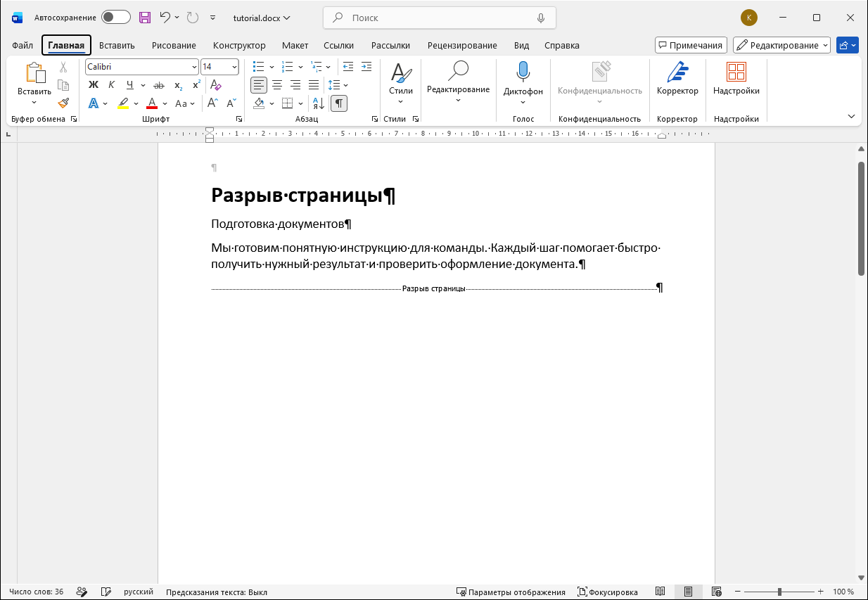Sort text with the A-Я sort icon
Viewport: 868px width, 600px height.
coord(318,103)
